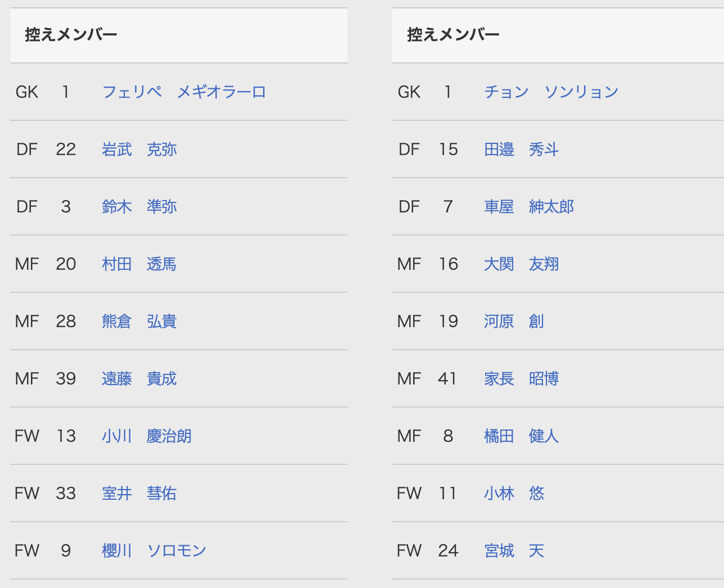Click player name 岩武 克弥
The height and width of the screenshot is (588, 724).
(139, 149)
